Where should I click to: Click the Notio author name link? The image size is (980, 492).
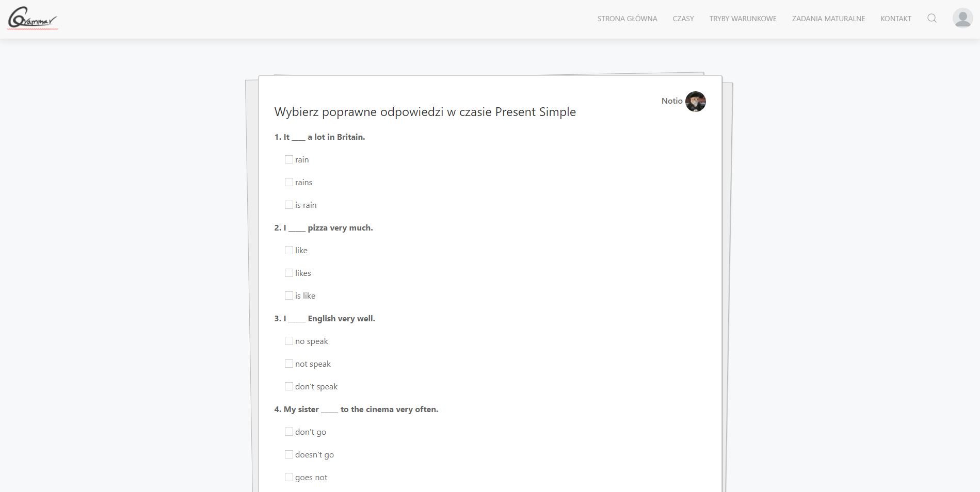(671, 101)
